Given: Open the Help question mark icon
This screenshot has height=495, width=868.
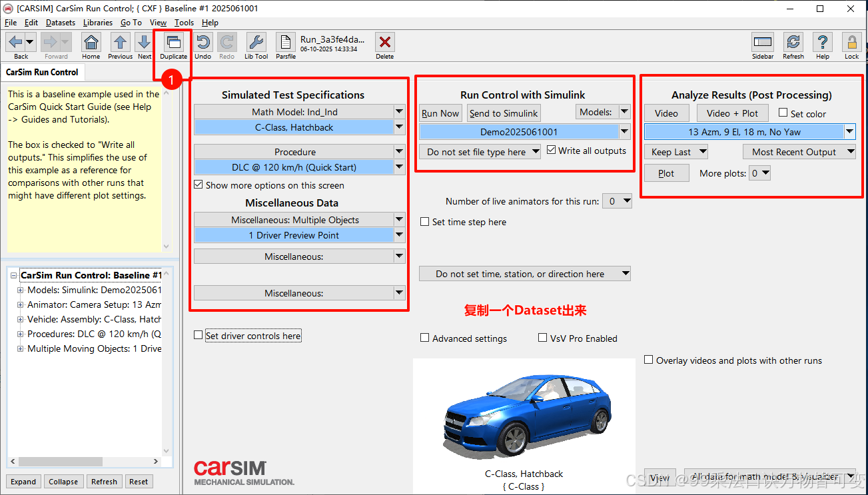Looking at the screenshot, I should (x=823, y=43).
